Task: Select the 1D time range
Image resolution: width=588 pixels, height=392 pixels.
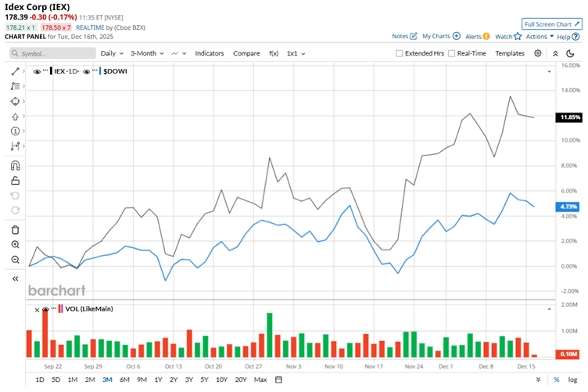Action: [40, 379]
